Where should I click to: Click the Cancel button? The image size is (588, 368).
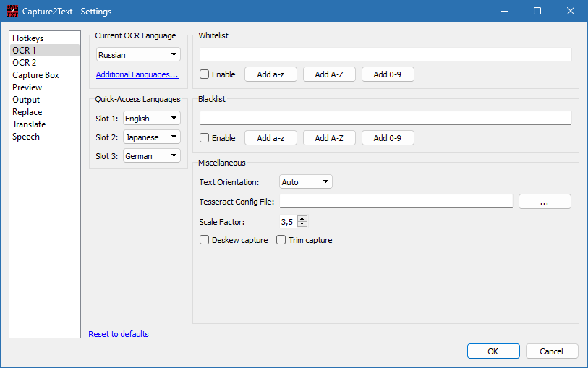point(552,351)
